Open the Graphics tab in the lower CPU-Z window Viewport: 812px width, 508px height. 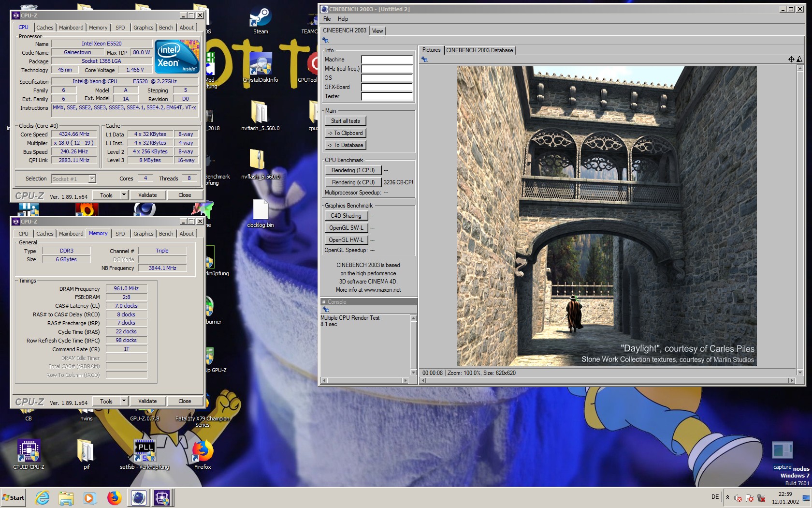tap(143, 234)
